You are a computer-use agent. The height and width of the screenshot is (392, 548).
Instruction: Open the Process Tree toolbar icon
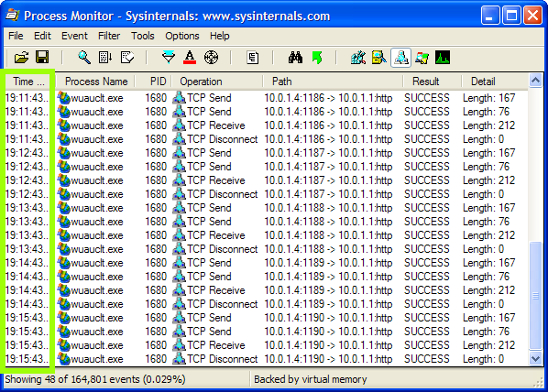point(252,58)
